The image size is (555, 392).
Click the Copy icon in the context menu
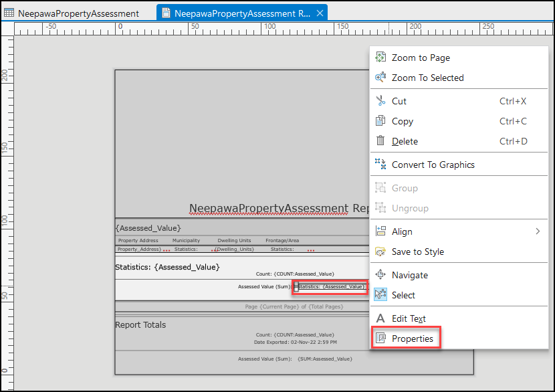(x=381, y=121)
